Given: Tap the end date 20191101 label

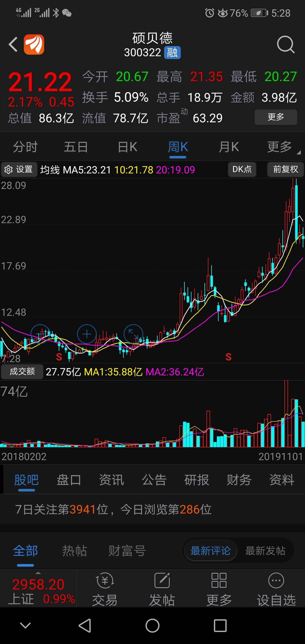Looking at the screenshot, I should tap(280, 456).
